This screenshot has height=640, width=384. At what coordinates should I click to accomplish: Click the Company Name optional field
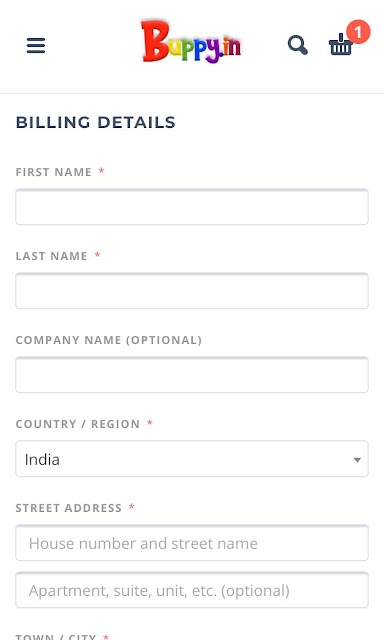192,375
